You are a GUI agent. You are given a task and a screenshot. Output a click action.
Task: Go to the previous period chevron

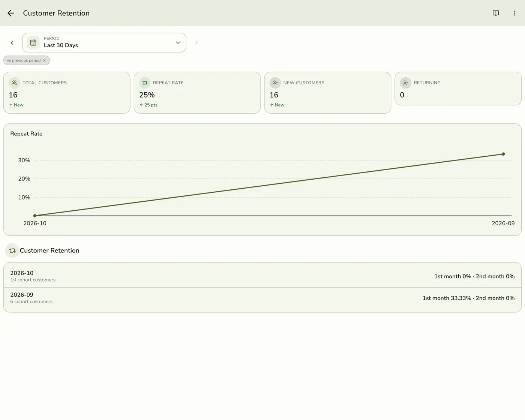[12, 43]
